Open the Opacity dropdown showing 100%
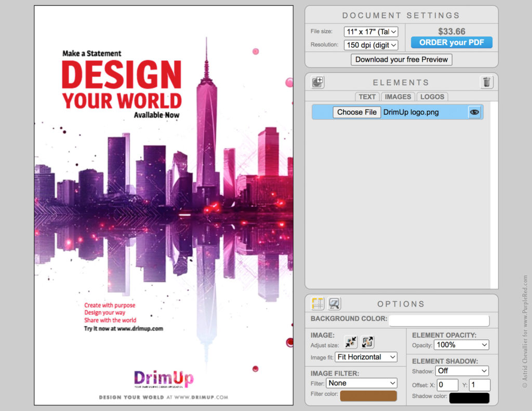Image resolution: width=532 pixels, height=411 pixels. 461,345
